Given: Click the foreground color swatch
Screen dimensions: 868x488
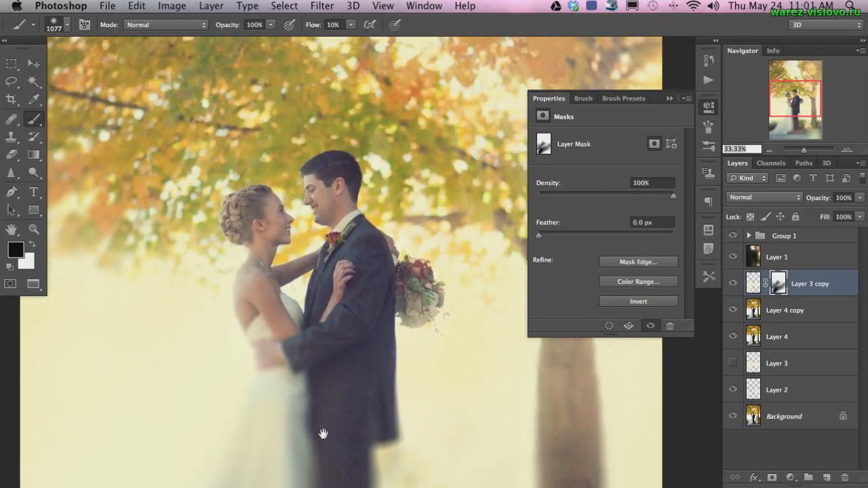Looking at the screenshot, I should pyautogui.click(x=15, y=249).
